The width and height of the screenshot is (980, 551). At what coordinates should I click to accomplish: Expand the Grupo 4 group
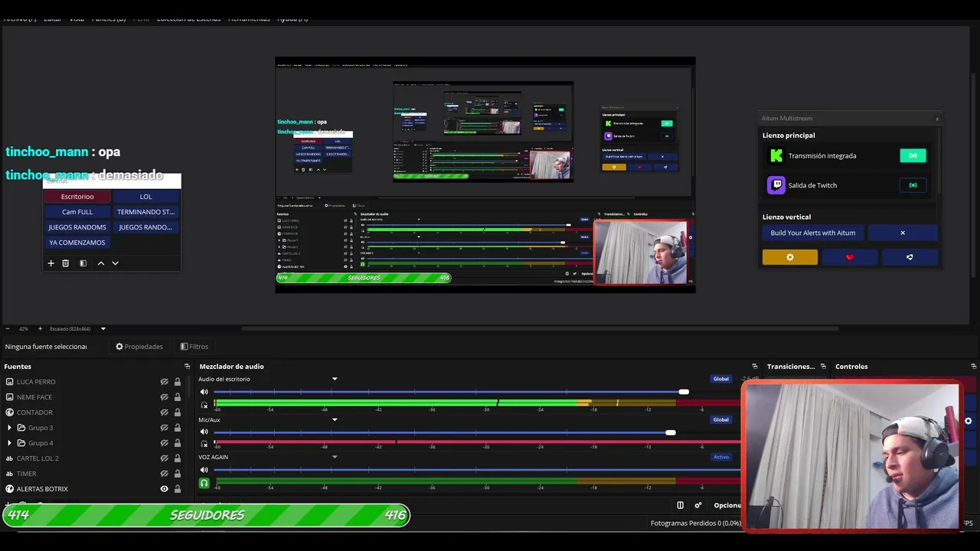9,443
